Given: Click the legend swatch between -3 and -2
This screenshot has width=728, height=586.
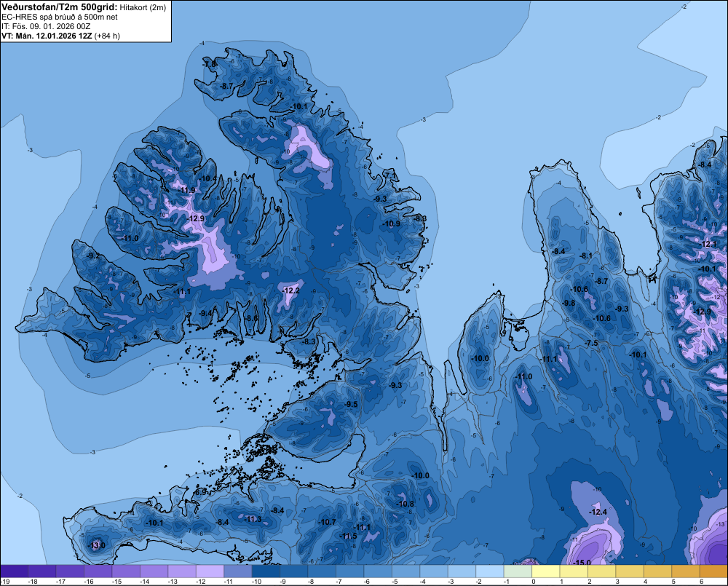Looking at the screenshot, I should coord(462,571).
